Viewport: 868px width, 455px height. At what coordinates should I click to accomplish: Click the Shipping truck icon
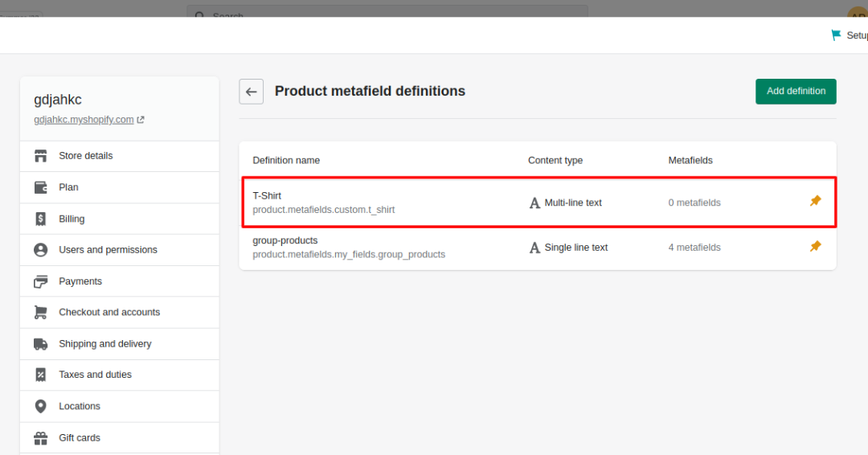[40, 344]
